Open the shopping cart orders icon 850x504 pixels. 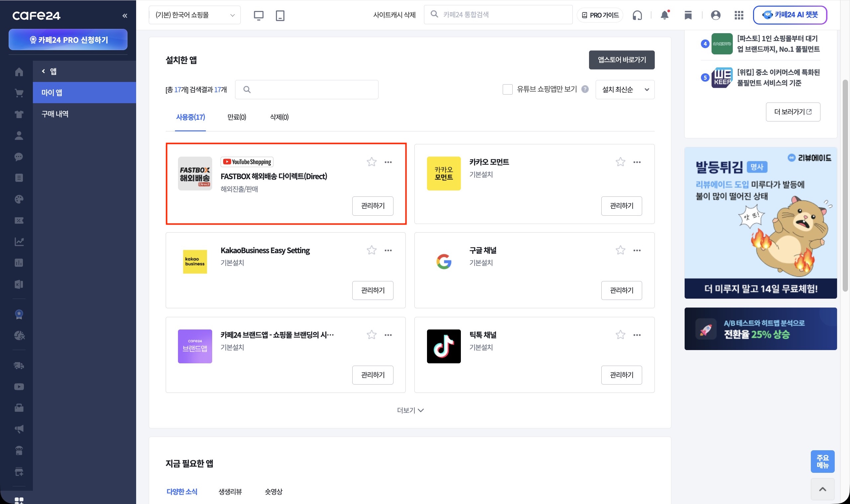point(19,93)
